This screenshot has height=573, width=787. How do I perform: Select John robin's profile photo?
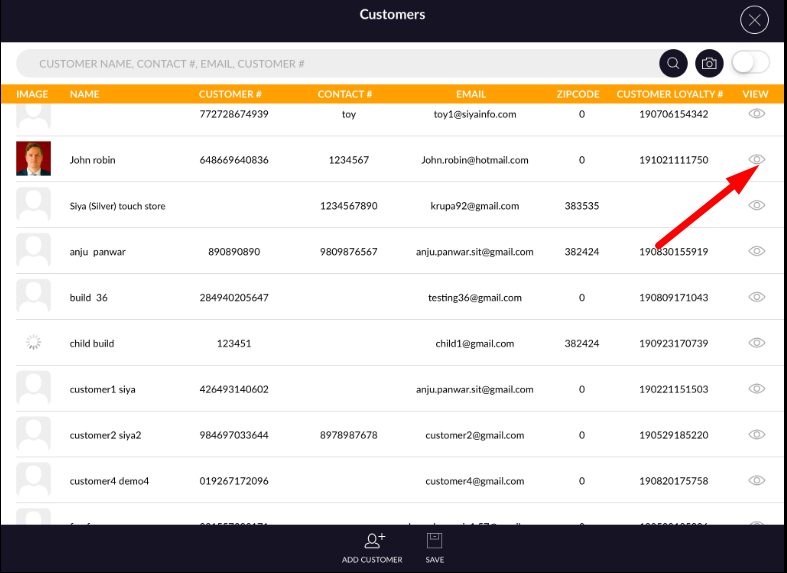click(x=33, y=159)
